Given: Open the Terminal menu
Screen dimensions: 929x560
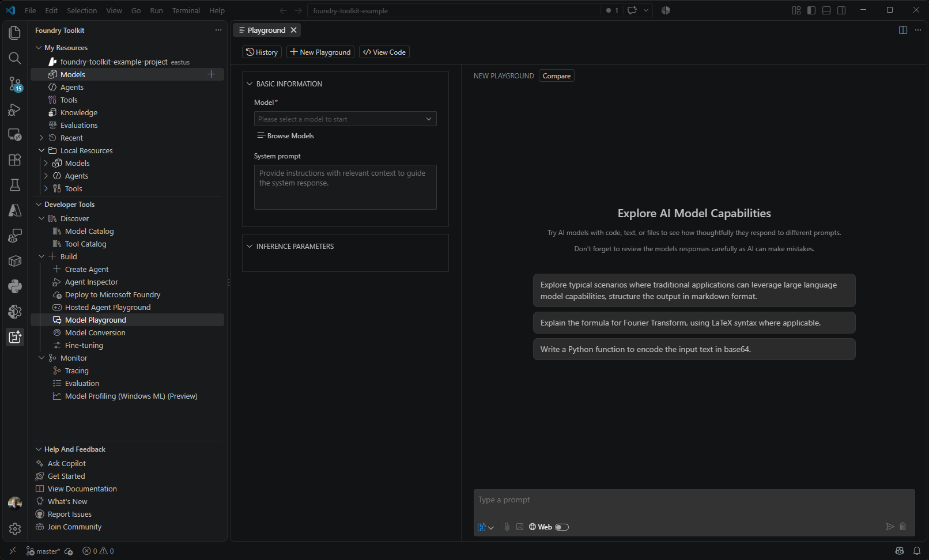Looking at the screenshot, I should 186,10.
